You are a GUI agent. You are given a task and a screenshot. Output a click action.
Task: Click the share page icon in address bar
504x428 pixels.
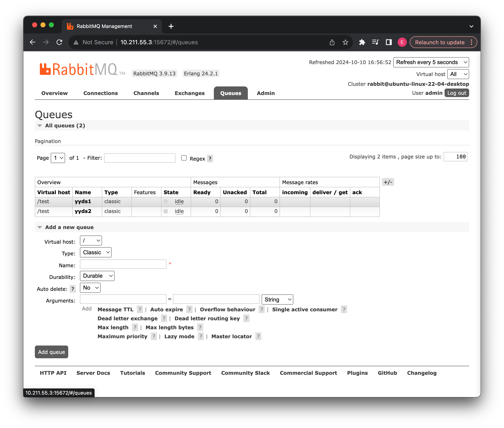click(x=332, y=42)
